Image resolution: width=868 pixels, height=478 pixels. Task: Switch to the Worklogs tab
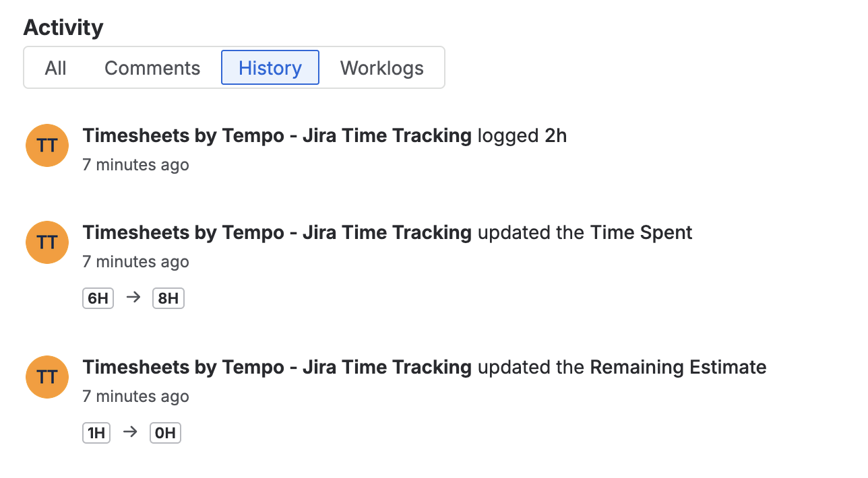(x=381, y=67)
